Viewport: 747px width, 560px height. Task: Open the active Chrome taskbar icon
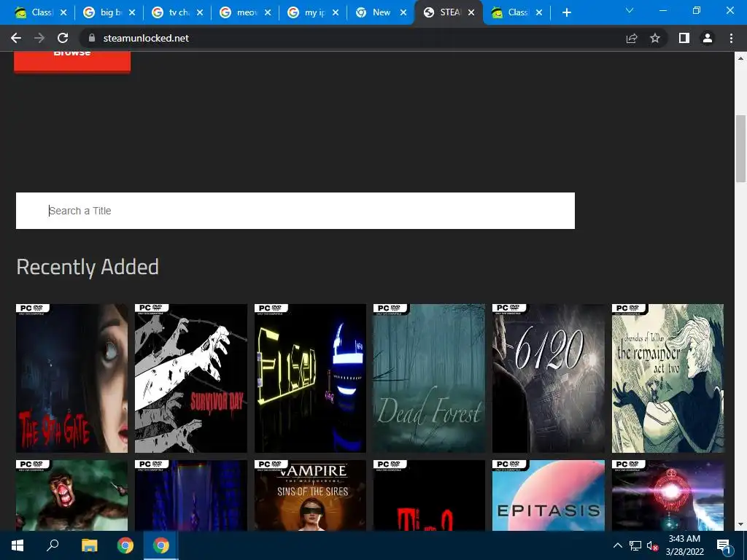(161, 545)
